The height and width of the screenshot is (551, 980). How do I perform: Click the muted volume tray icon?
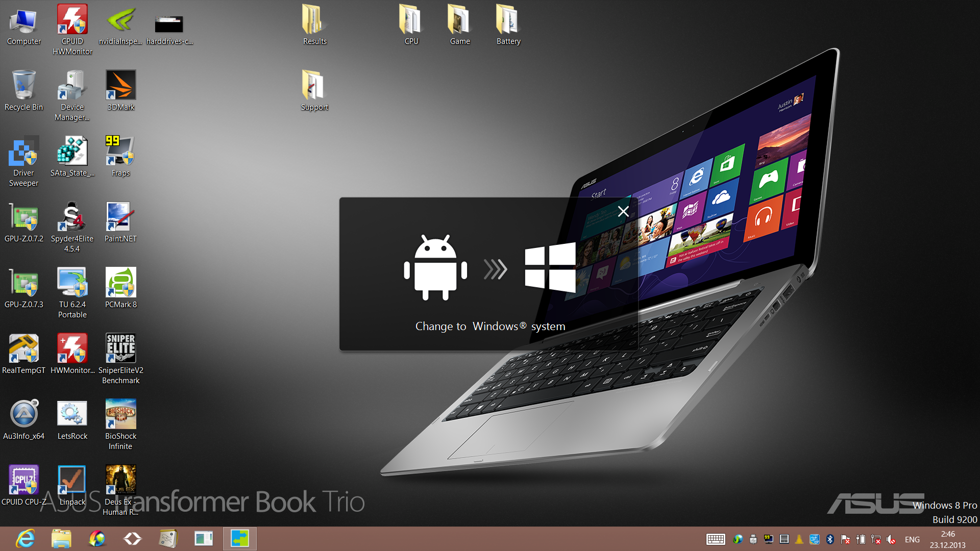coord(891,539)
